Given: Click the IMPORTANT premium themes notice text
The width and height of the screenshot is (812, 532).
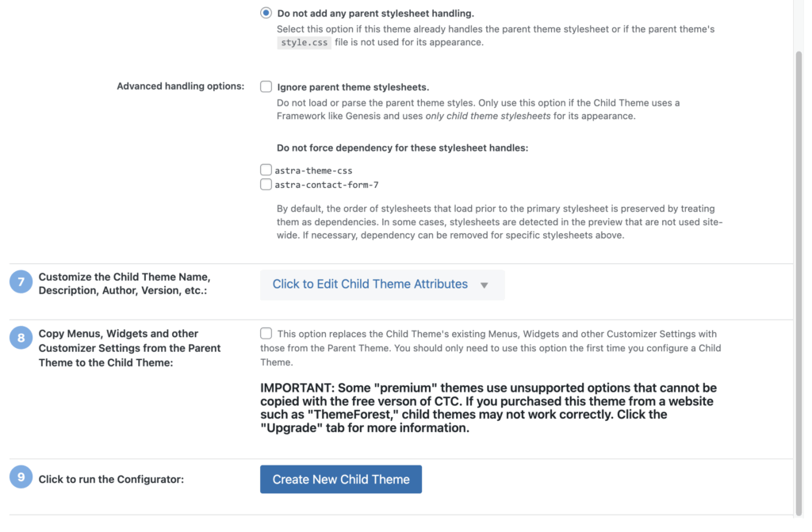Looking at the screenshot, I should click(x=488, y=408).
